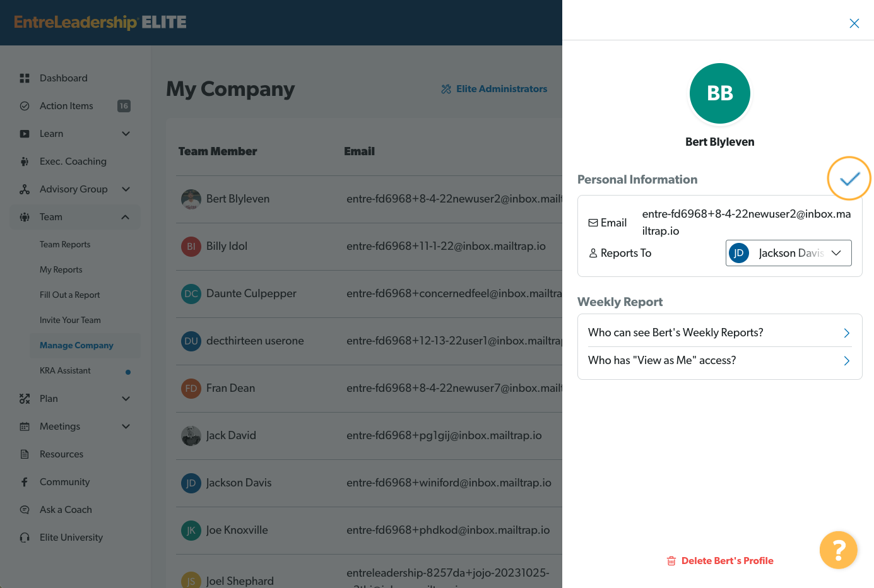The image size is (874, 588).
Task: Click the Ask a Coach chat icon
Action: 25,510
